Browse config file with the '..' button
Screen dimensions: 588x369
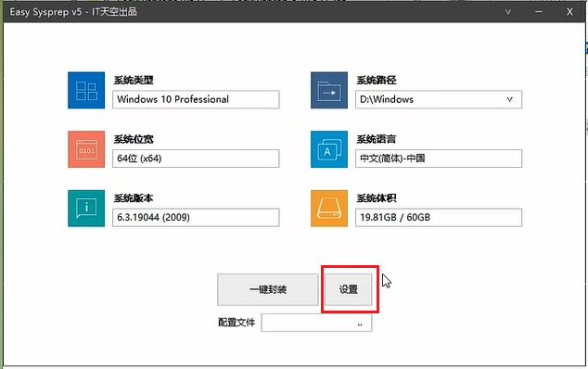tap(360, 324)
